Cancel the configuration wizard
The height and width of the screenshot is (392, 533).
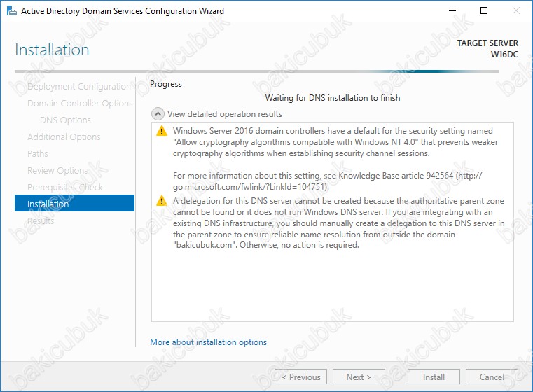pos(492,377)
